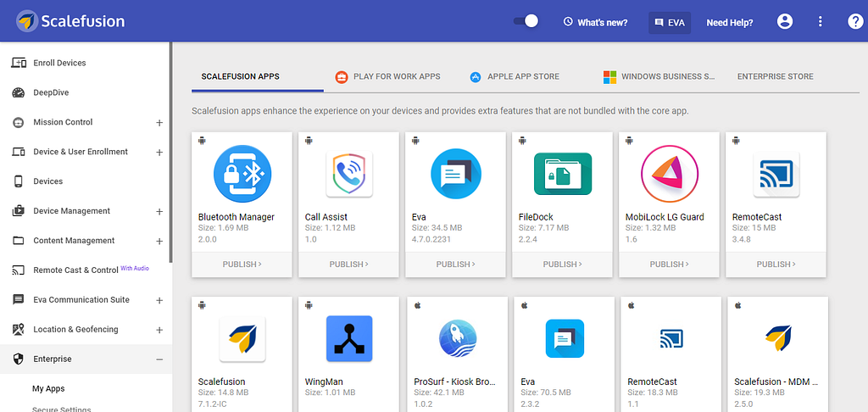The image size is (868, 412).
Task: Click the Scalefusion logo in header
Action: click(70, 21)
